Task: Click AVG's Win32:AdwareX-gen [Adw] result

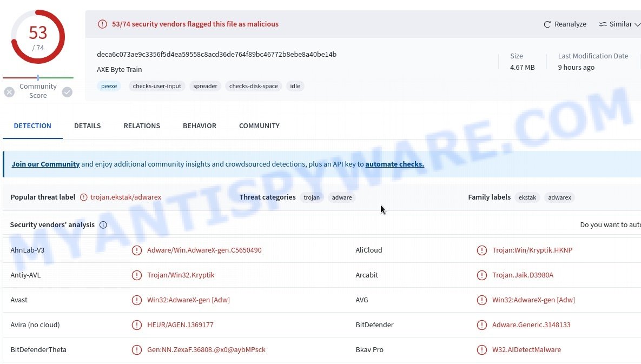Action: coord(533,300)
